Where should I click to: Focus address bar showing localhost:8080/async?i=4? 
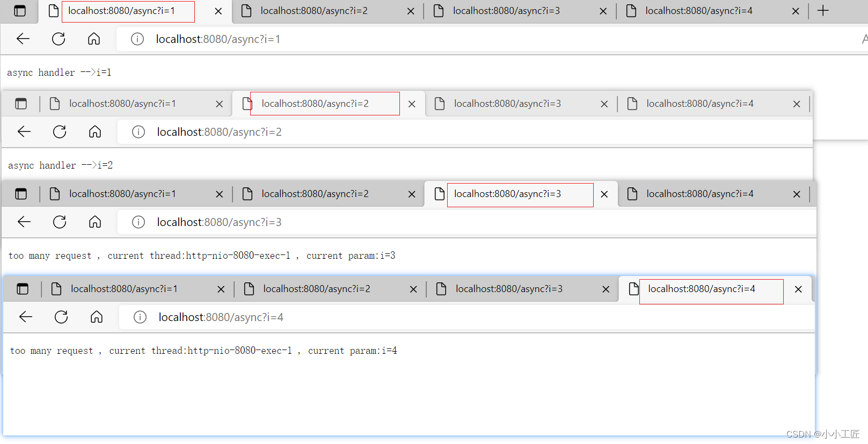(466, 317)
